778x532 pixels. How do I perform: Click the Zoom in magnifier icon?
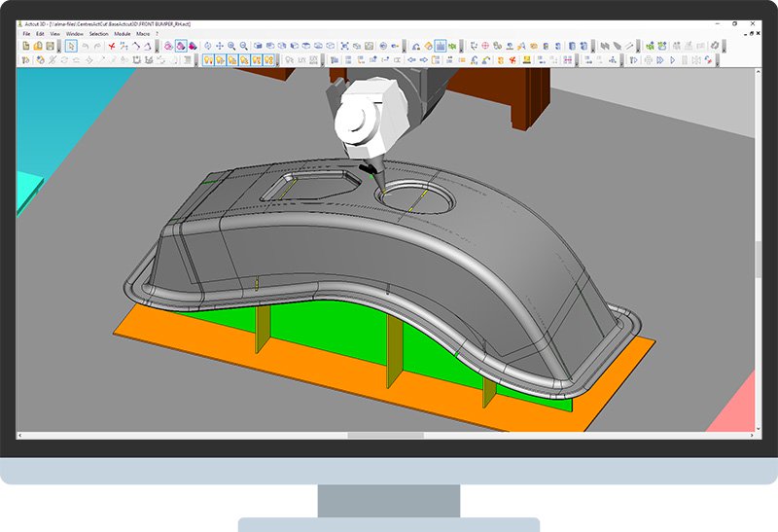(x=231, y=46)
